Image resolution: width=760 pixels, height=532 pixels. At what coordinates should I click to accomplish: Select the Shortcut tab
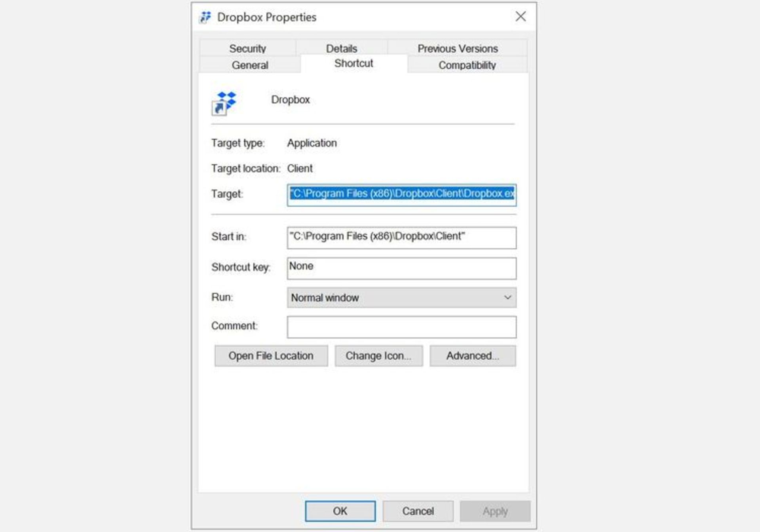pyautogui.click(x=354, y=63)
